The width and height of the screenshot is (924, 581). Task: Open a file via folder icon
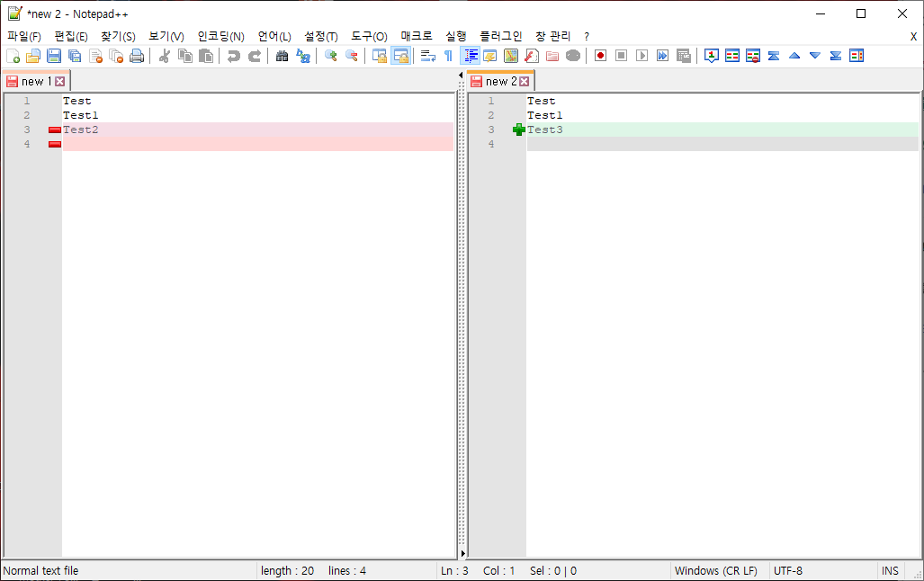click(x=33, y=56)
